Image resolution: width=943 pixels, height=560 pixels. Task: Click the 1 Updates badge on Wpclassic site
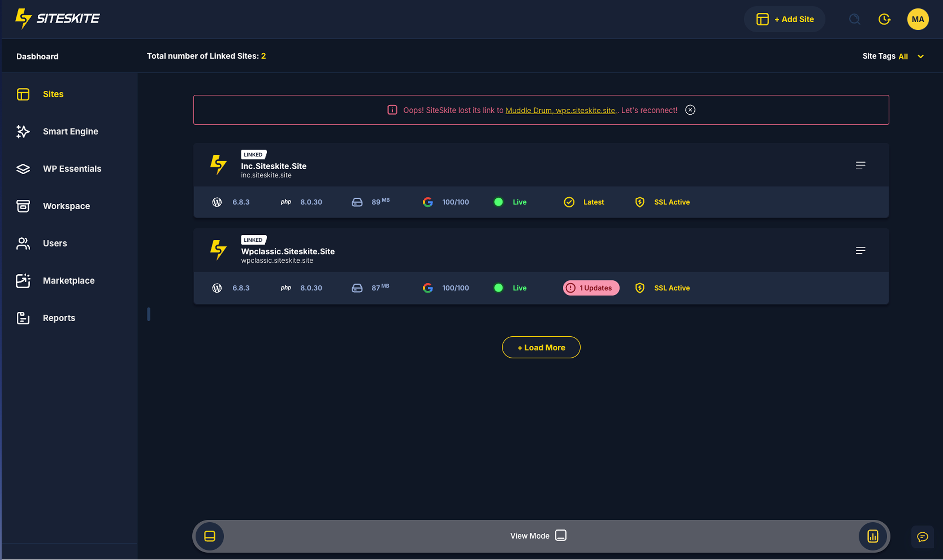point(591,288)
